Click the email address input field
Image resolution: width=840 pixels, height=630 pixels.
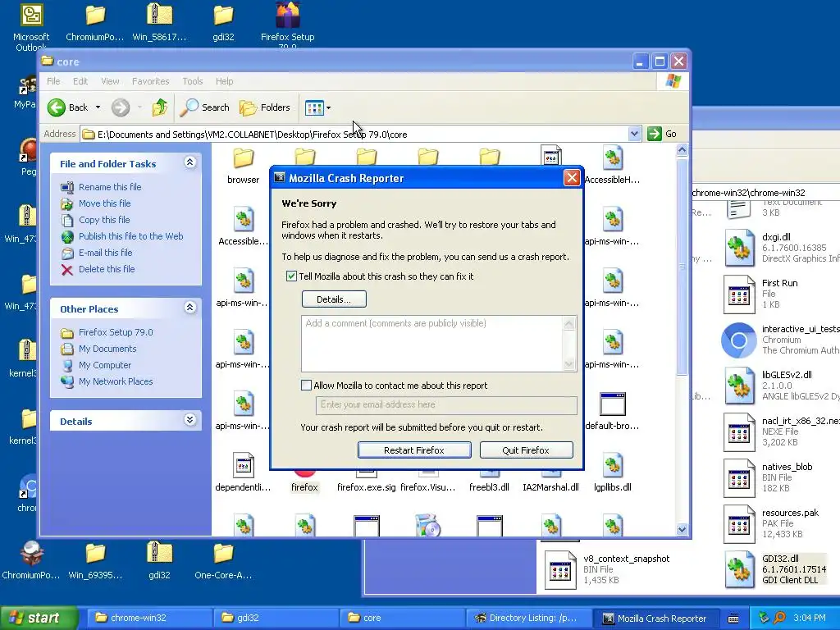(446, 405)
